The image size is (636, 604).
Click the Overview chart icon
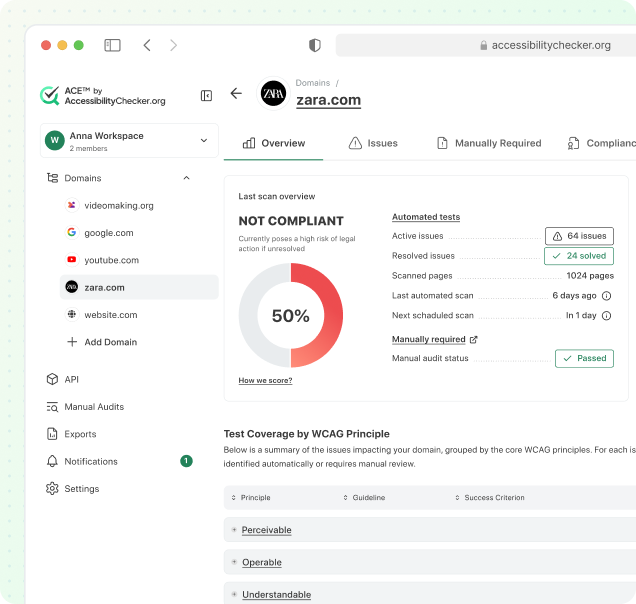tap(249, 143)
